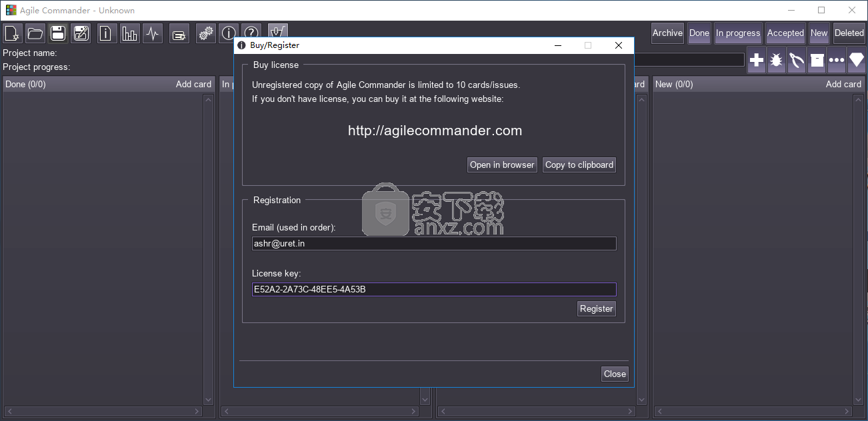Toggle the bug card type filter
This screenshot has width=868, height=421.
(777, 60)
